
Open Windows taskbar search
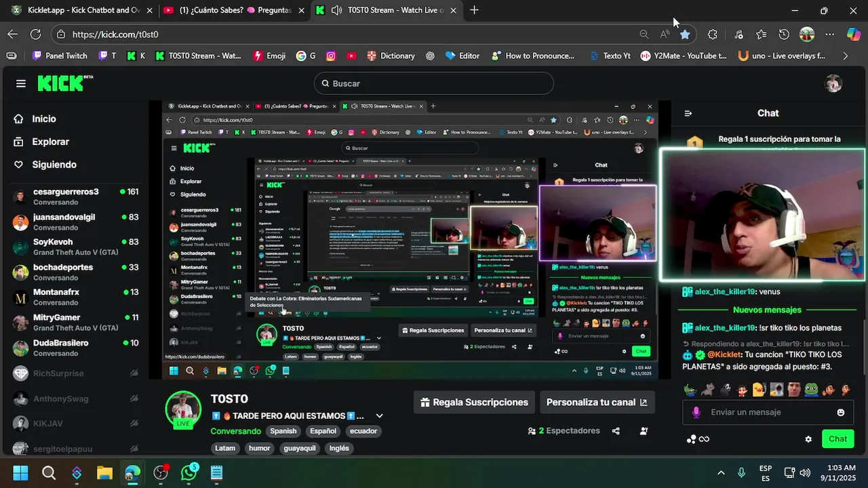tap(49, 472)
